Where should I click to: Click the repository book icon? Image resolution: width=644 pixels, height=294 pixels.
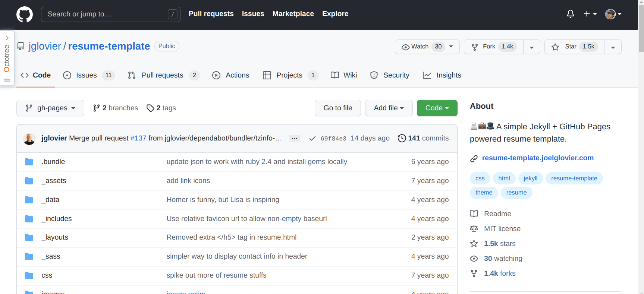[x=21, y=46]
